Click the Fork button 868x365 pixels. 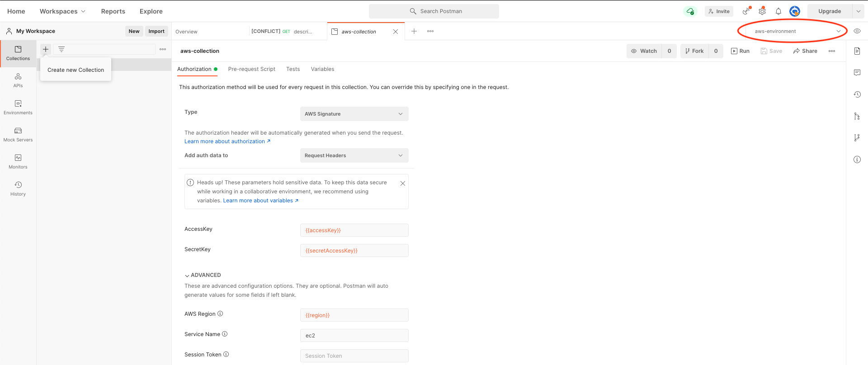694,51
